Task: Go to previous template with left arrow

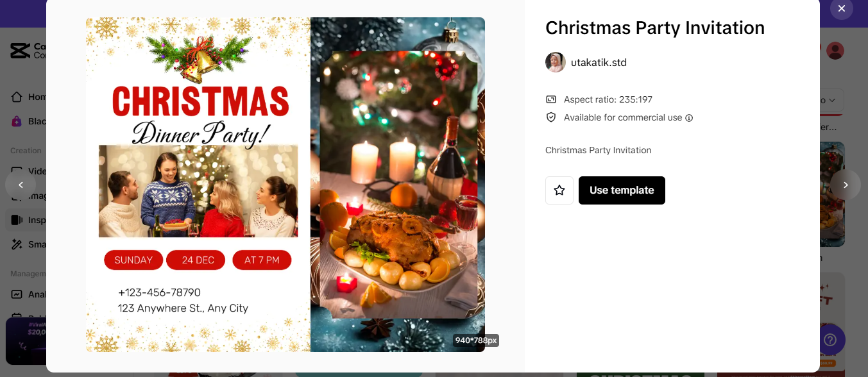Action: pyautogui.click(x=21, y=185)
